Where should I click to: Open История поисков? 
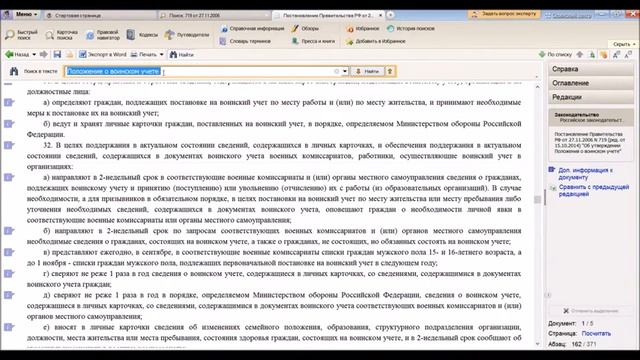(411, 29)
